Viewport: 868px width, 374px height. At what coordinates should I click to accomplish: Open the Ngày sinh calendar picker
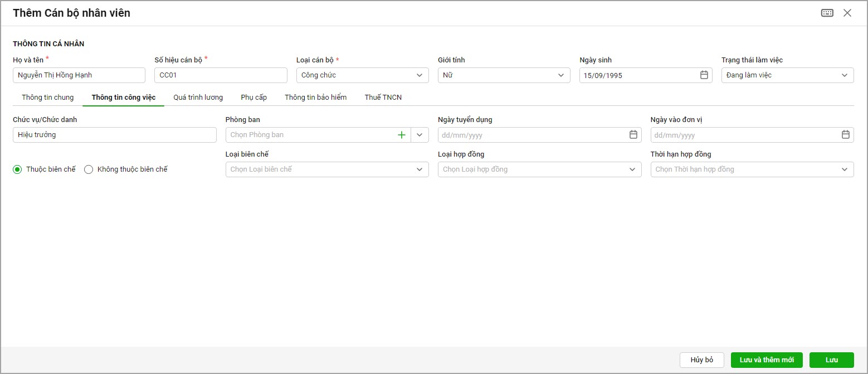(704, 75)
